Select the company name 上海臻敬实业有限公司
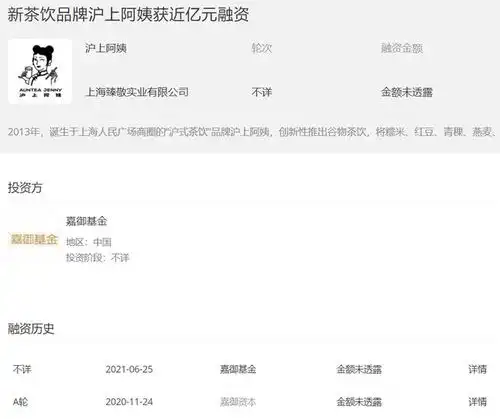This screenshot has width=500, height=419. click(137, 92)
